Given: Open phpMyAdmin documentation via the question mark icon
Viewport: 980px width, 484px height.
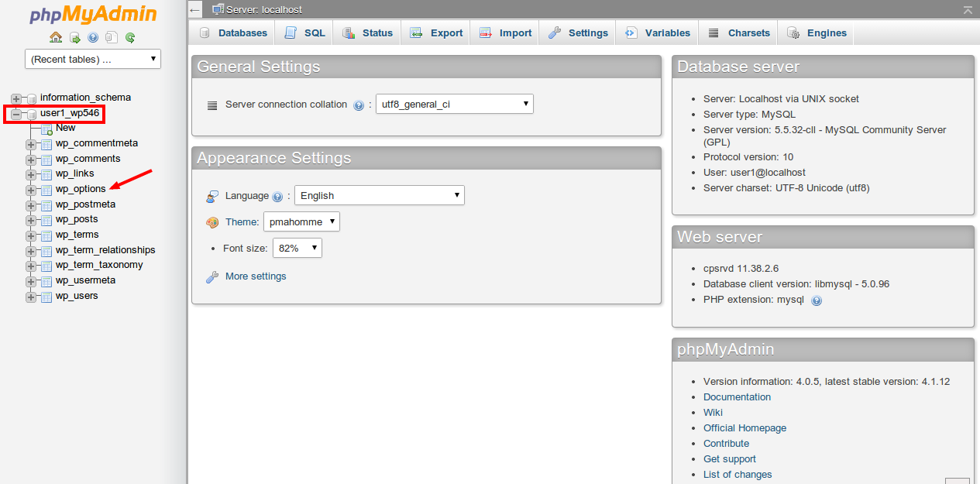Looking at the screenshot, I should (92, 37).
